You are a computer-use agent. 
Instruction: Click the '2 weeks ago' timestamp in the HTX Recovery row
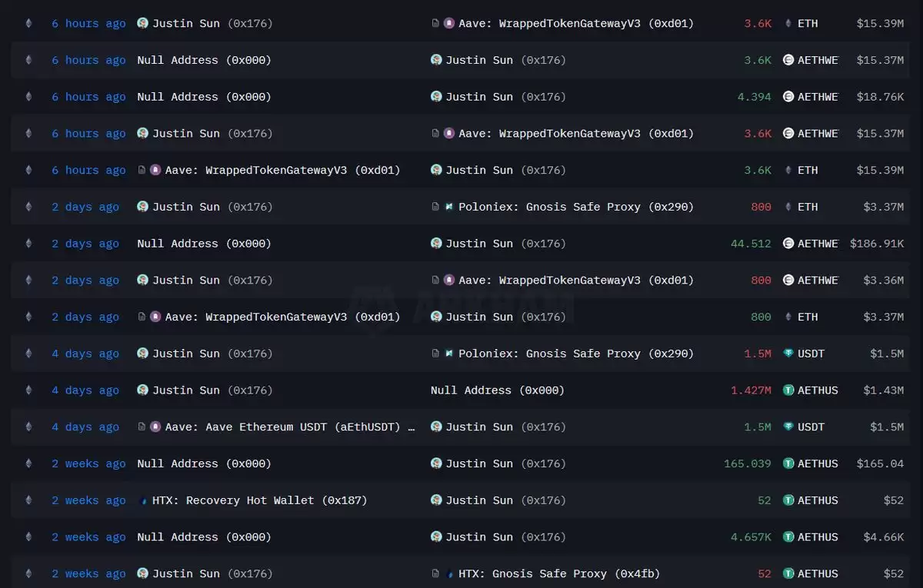(88, 500)
